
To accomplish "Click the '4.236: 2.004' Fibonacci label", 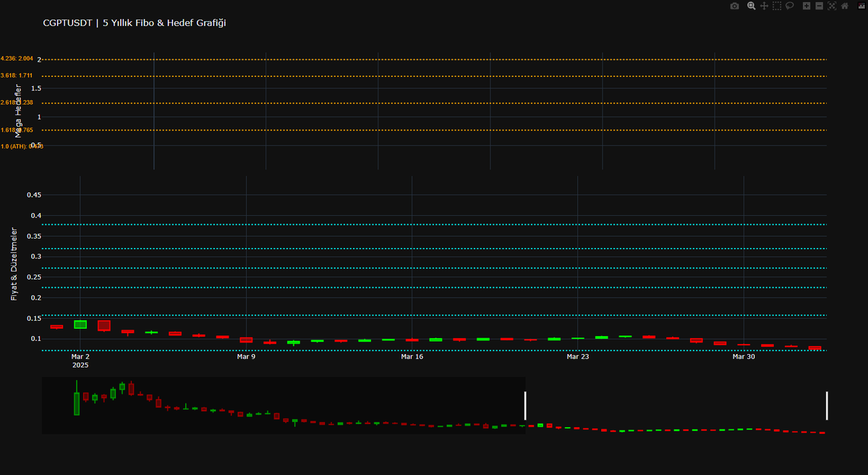I will (x=17, y=59).
